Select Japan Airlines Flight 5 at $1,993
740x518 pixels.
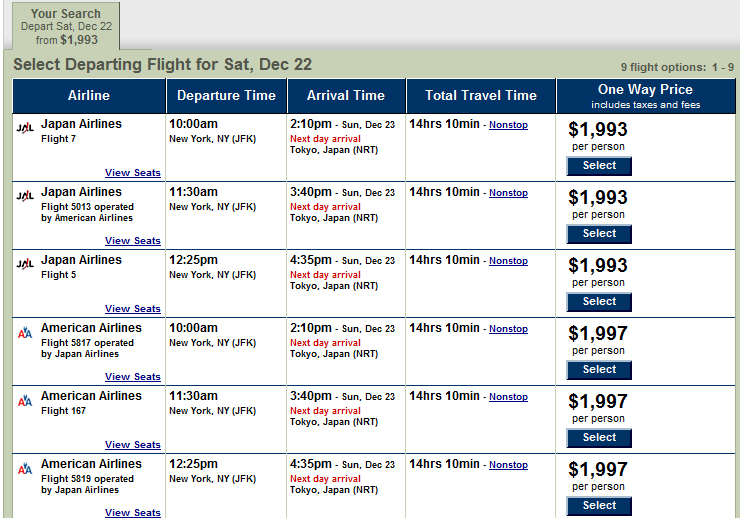[x=599, y=302]
